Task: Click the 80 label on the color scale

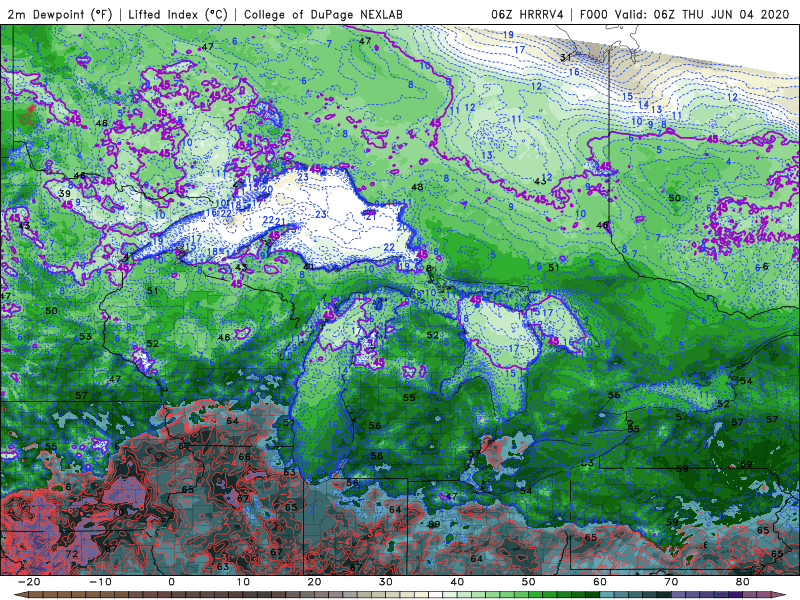Action: (x=743, y=582)
